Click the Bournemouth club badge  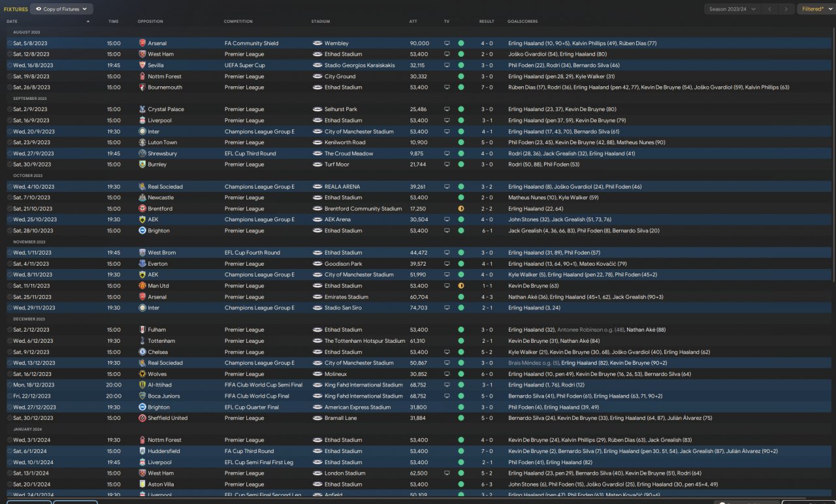(x=142, y=87)
